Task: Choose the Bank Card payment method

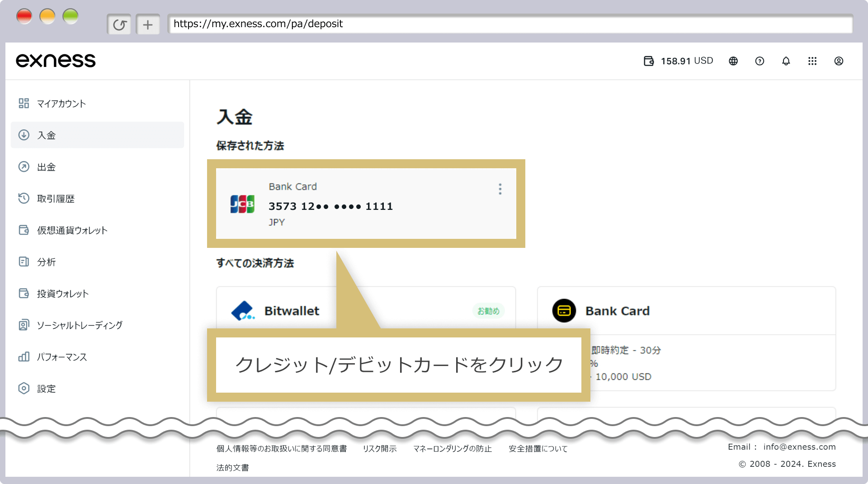Action: click(686, 338)
